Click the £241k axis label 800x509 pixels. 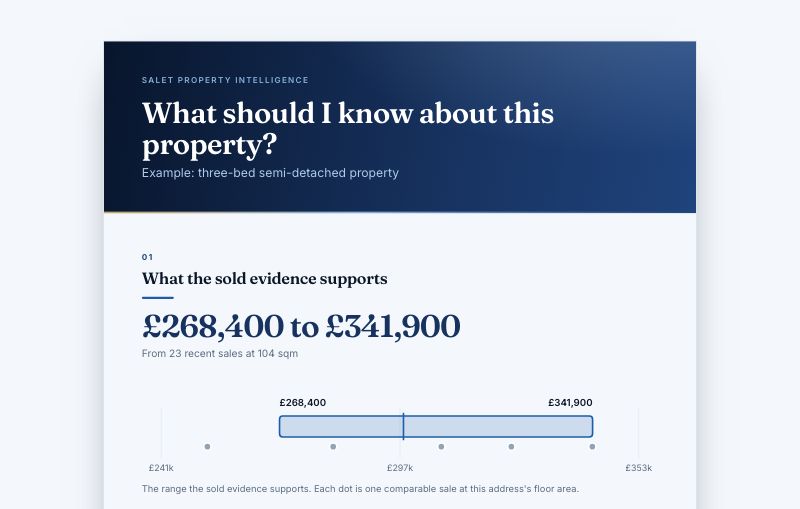tap(161, 468)
